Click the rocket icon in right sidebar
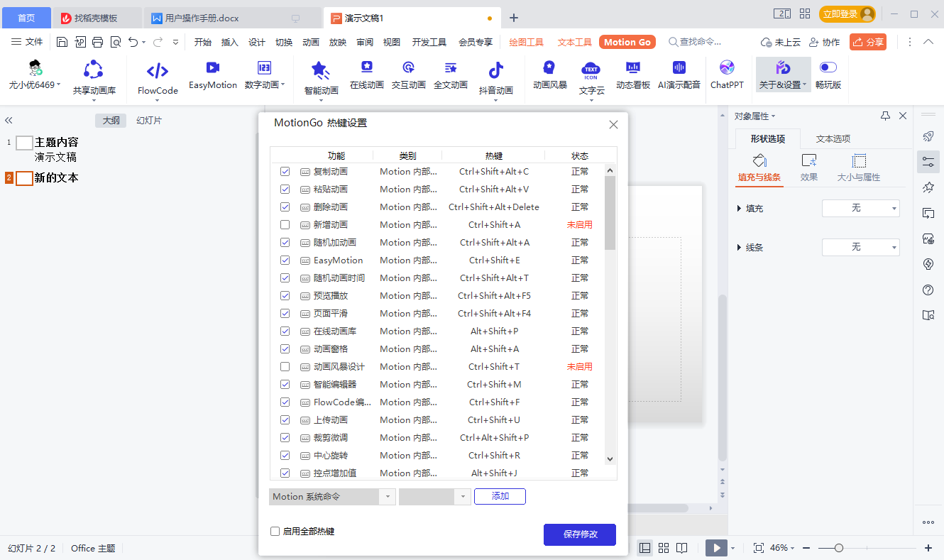 [x=928, y=136]
